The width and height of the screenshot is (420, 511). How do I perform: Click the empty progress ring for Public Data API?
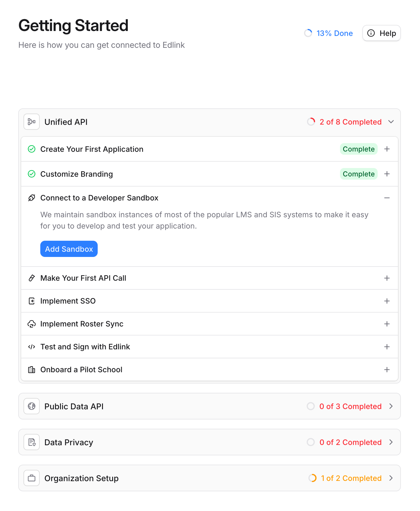(x=311, y=406)
